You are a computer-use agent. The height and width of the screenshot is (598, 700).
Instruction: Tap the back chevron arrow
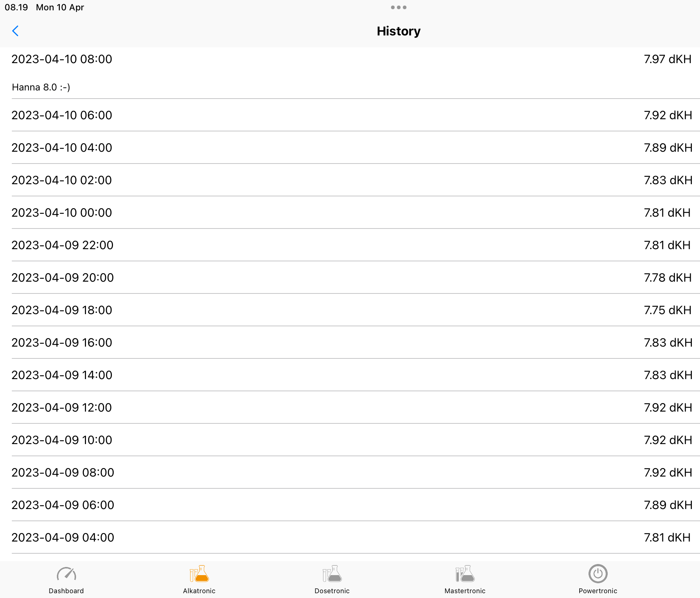pyautogui.click(x=16, y=31)
